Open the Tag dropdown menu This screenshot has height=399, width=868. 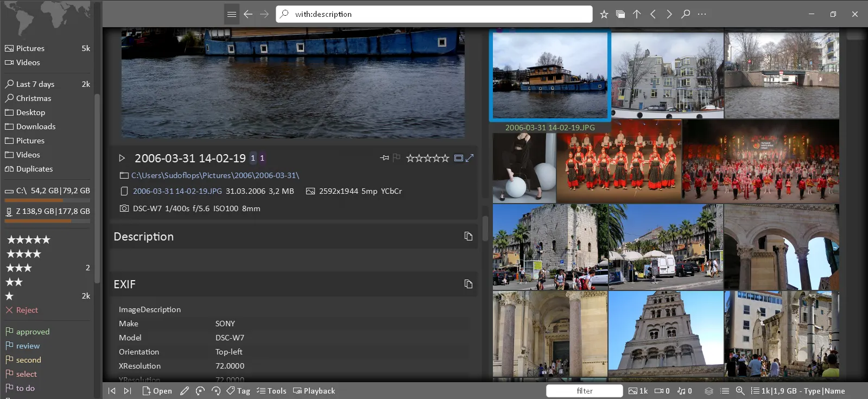point(238,391)
